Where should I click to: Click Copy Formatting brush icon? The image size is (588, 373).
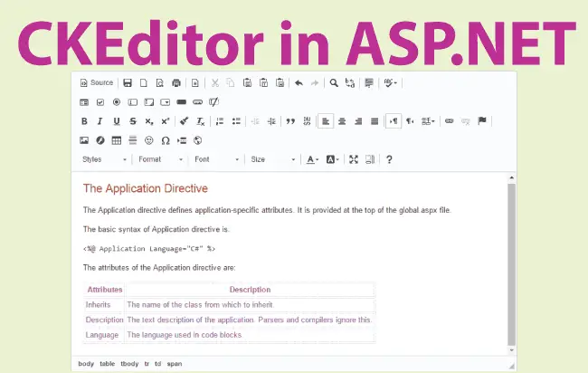[x=184, y=121]
